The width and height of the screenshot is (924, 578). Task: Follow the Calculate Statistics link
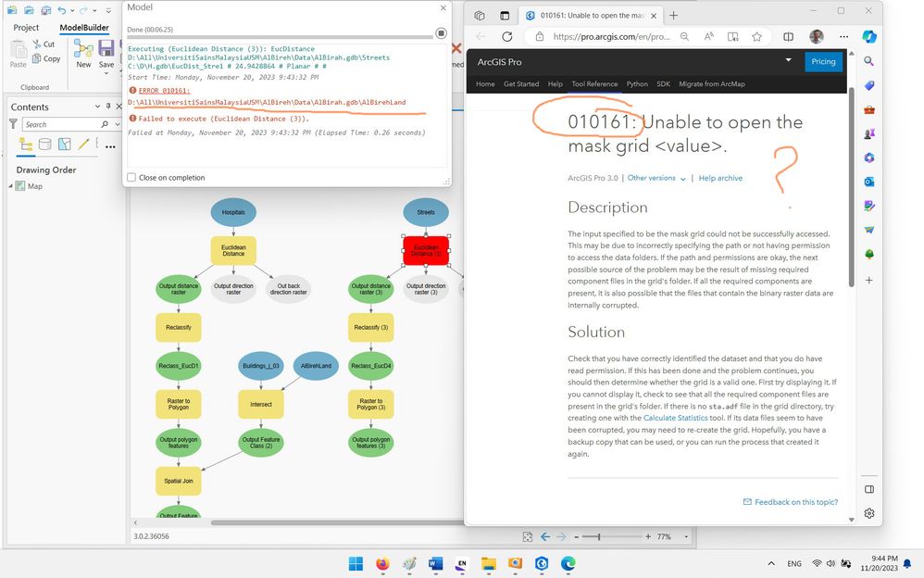coord(675,418)
